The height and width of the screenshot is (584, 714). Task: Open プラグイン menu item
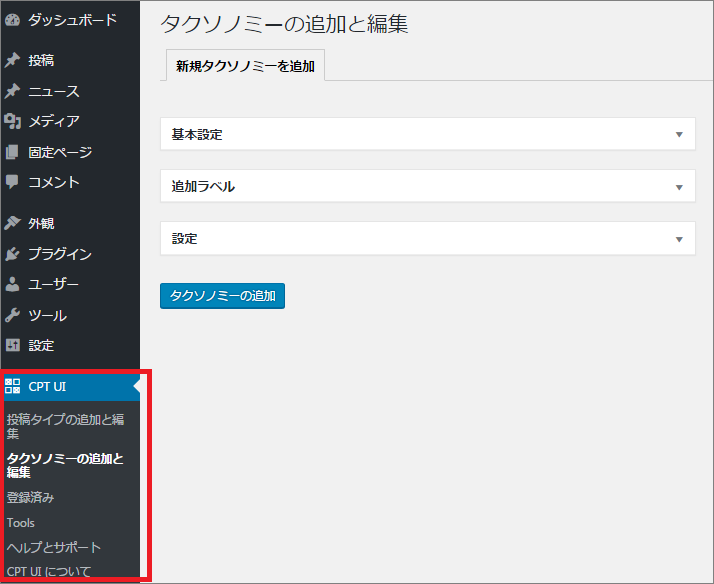coord(60,254)
